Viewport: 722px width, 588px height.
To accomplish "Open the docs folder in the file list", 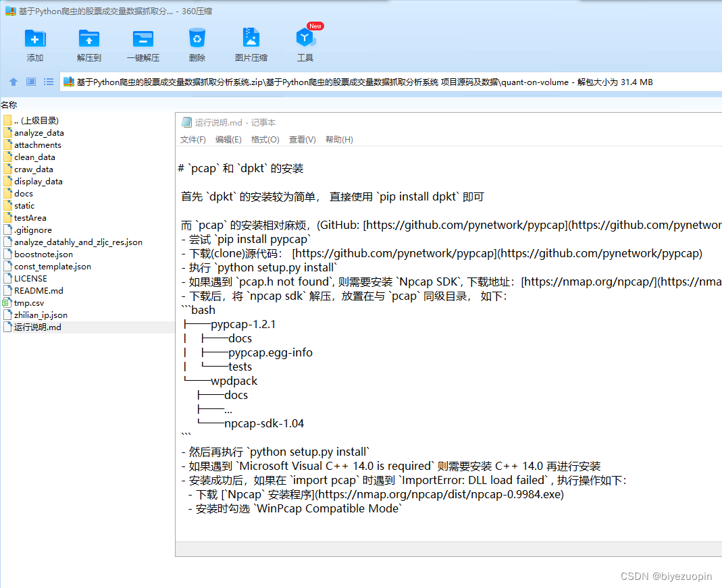I will click(x=22, y=193).
